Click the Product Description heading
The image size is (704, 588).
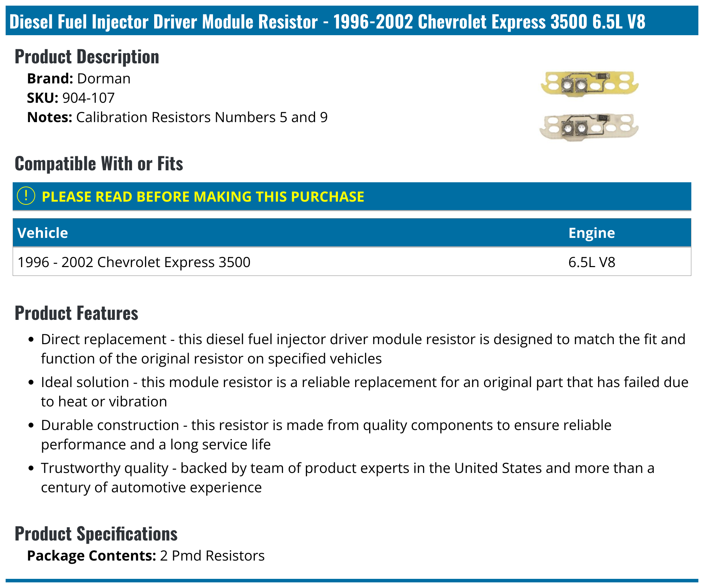pos(87,57)
